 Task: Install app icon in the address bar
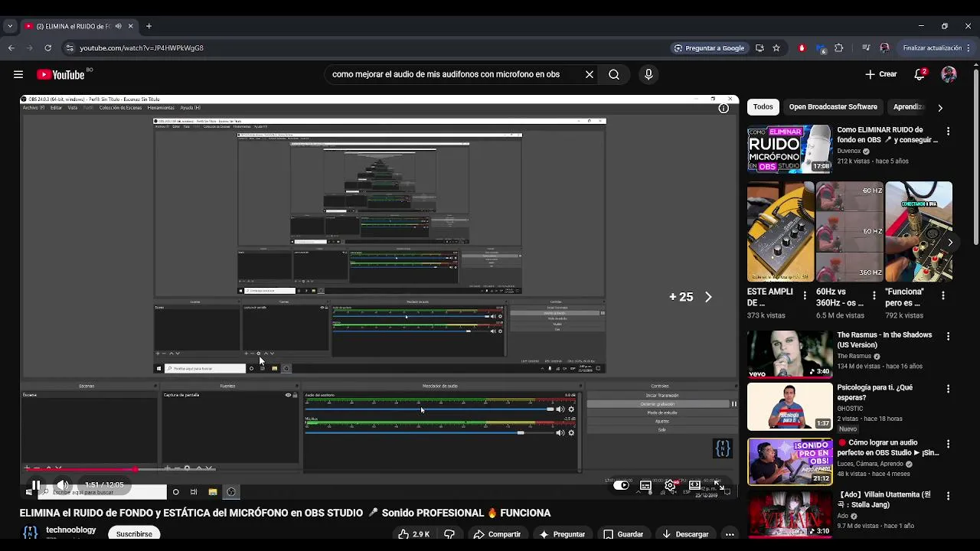[x=759, y=47]
